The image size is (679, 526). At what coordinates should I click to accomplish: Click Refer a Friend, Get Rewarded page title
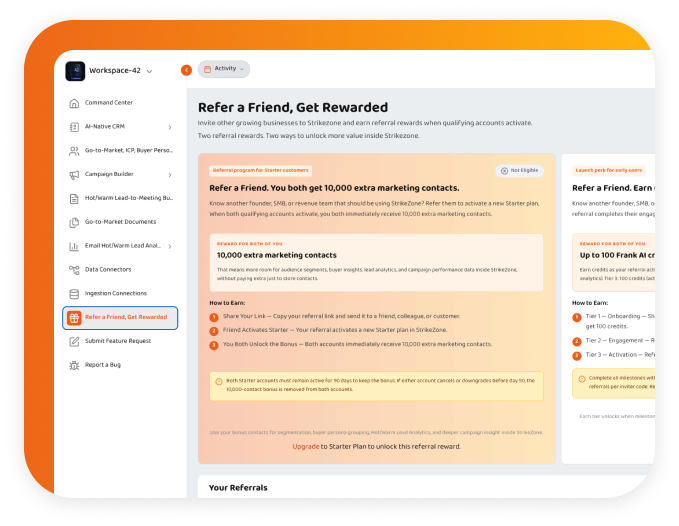point(293,107)
